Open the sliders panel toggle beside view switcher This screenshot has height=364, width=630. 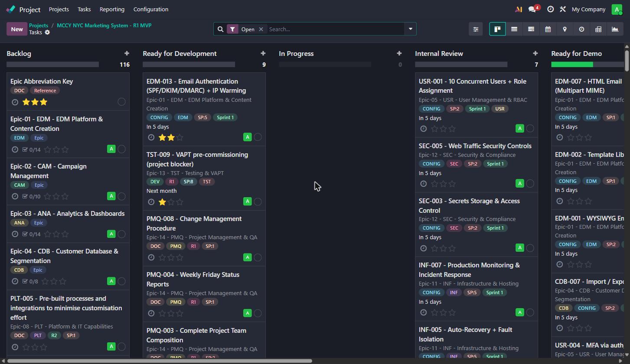tap(476, 29)
